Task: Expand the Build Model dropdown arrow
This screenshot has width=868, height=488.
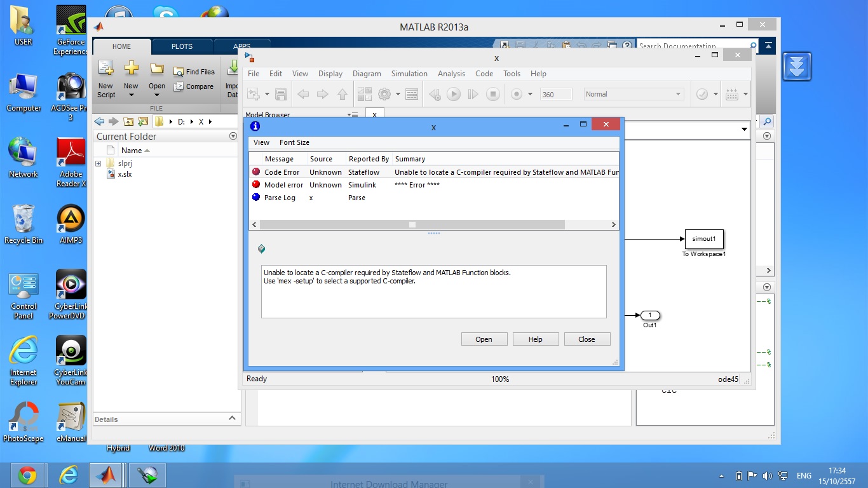Action: click(x=745, y=94)
